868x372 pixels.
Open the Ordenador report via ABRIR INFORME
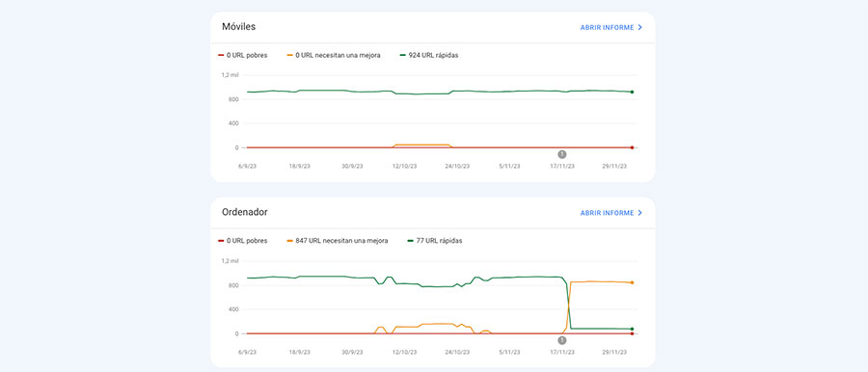click(x=611, y=213)
